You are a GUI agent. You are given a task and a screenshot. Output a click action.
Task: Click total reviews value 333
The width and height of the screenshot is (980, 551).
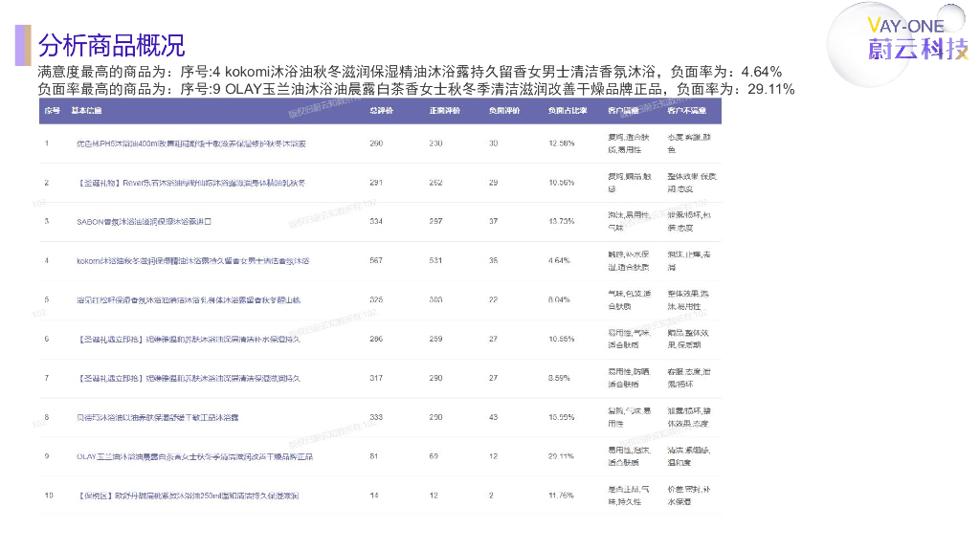coord(375,417)
